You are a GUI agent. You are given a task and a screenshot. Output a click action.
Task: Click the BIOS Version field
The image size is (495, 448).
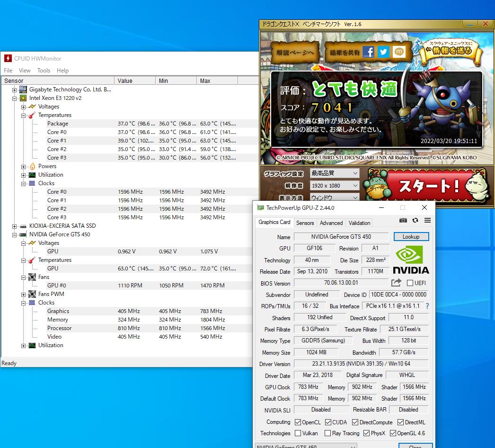(341, 283)
